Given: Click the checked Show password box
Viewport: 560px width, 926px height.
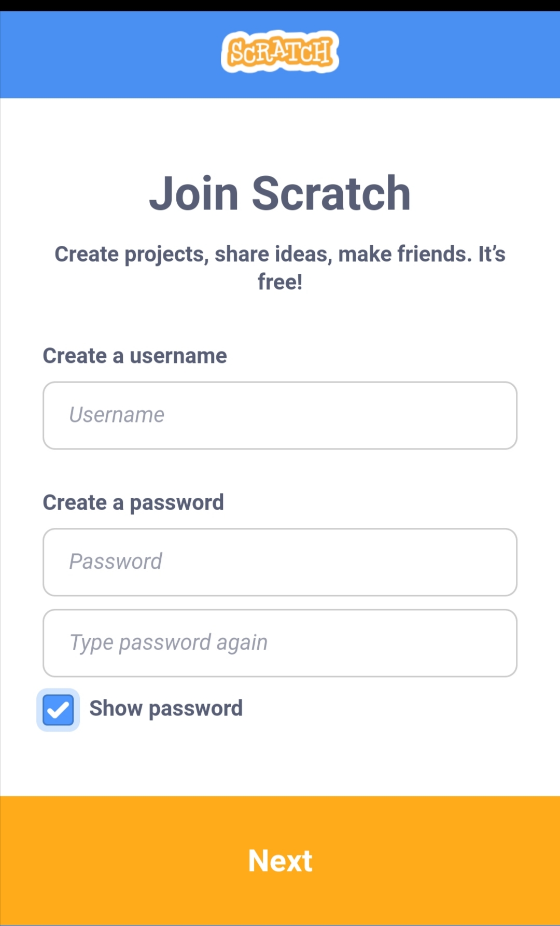Looking at the screenshot, I should (x=58, y=709).
